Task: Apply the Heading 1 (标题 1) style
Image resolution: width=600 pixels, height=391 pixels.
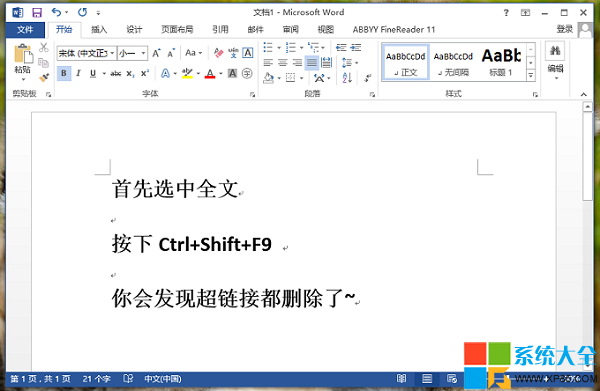Action: 501,63
